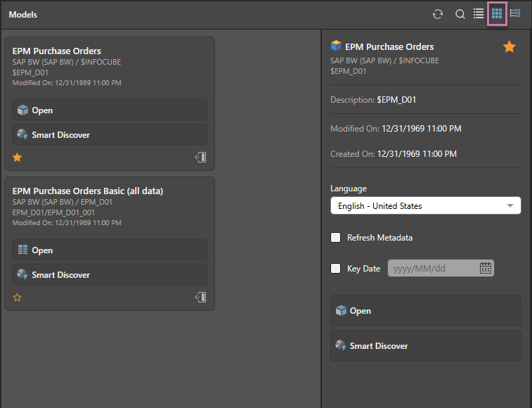
Task: Click Smart Discover on EPM Purchase Orders card
Action: 109,135
